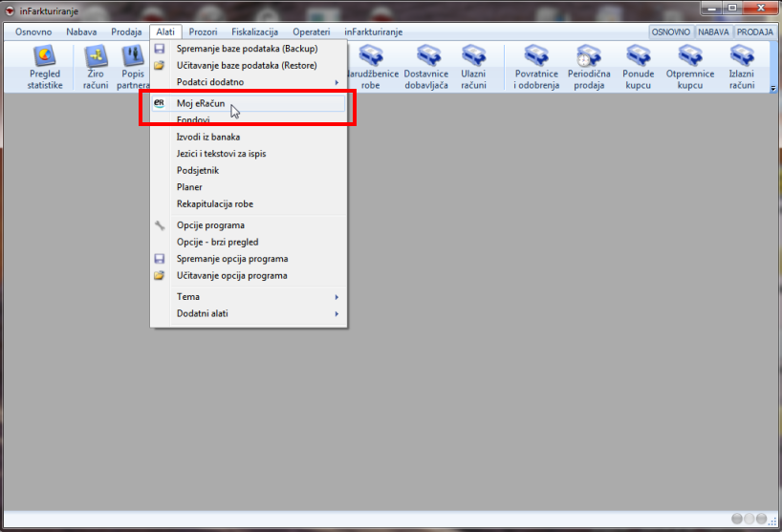Select Spremanje baze podataka (Backup)

(249, 48)
